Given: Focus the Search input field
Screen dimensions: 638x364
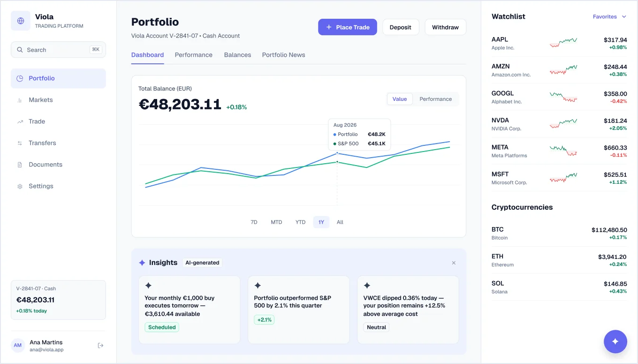Looking at the screenshot, I should (x=58, y=50).
